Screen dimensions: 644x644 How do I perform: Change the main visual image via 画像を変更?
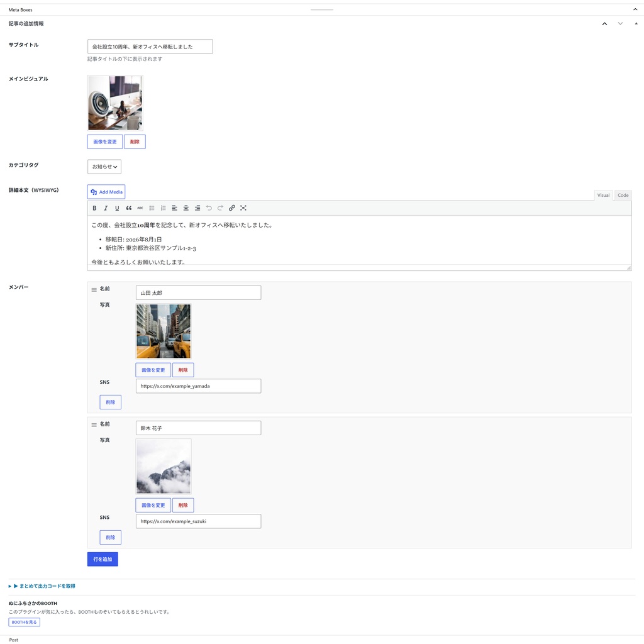pos(105,142)
